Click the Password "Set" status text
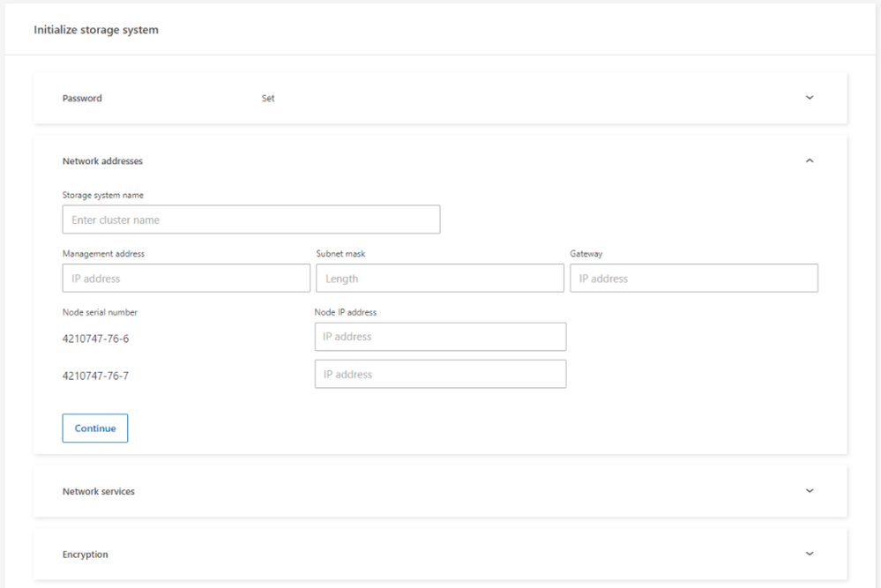881x588 pixels. point(268,99)
